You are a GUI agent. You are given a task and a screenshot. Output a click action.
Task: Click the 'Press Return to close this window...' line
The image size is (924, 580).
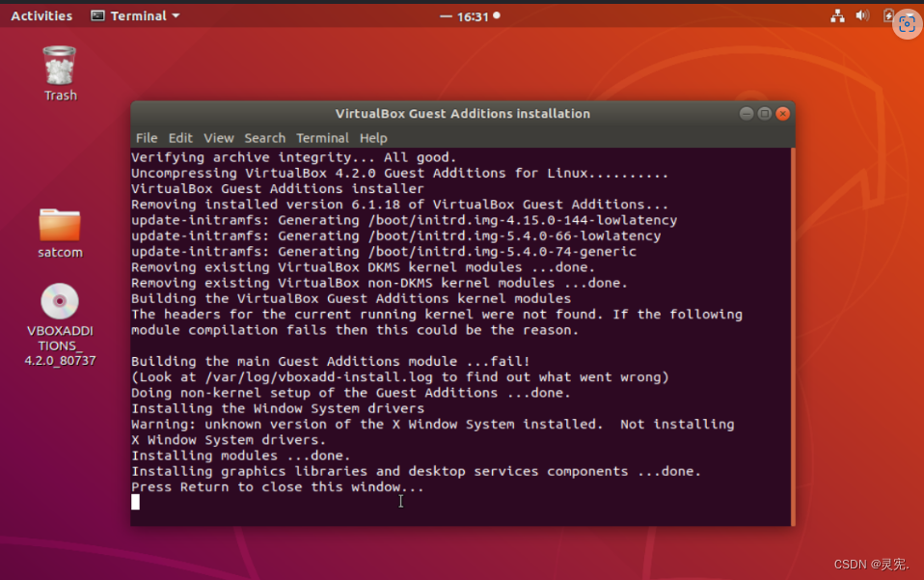(x=278, y=486)
